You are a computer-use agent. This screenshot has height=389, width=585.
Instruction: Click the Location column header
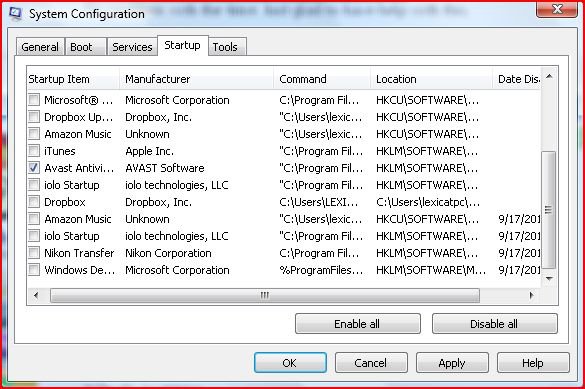point(431,79)
